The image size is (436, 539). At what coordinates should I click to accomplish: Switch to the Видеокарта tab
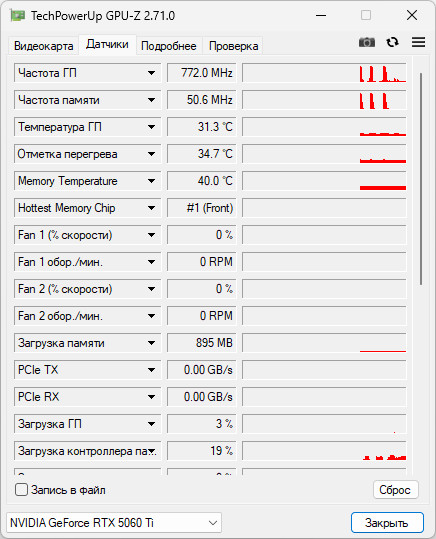pos(43,46)
